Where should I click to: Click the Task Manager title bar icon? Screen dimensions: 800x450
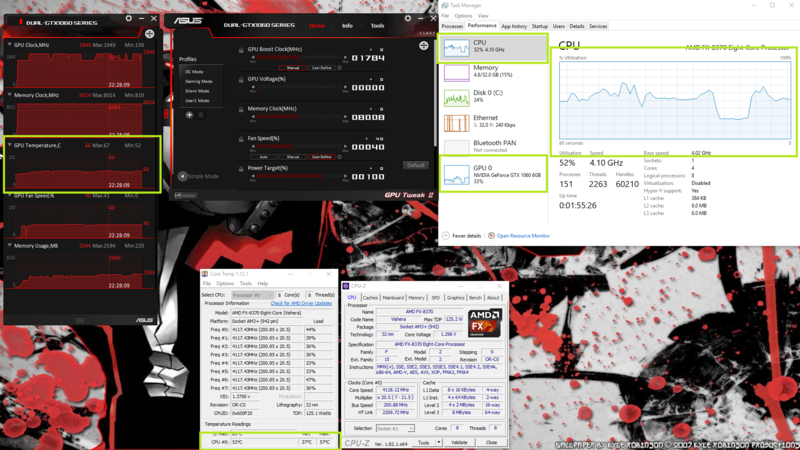445,5
